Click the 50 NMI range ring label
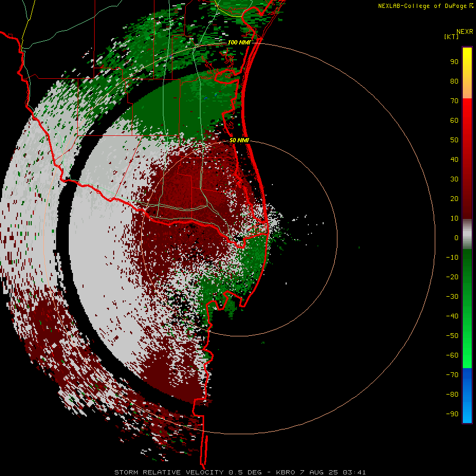Screen dimensions: 476x476 (x=239, y=140)
